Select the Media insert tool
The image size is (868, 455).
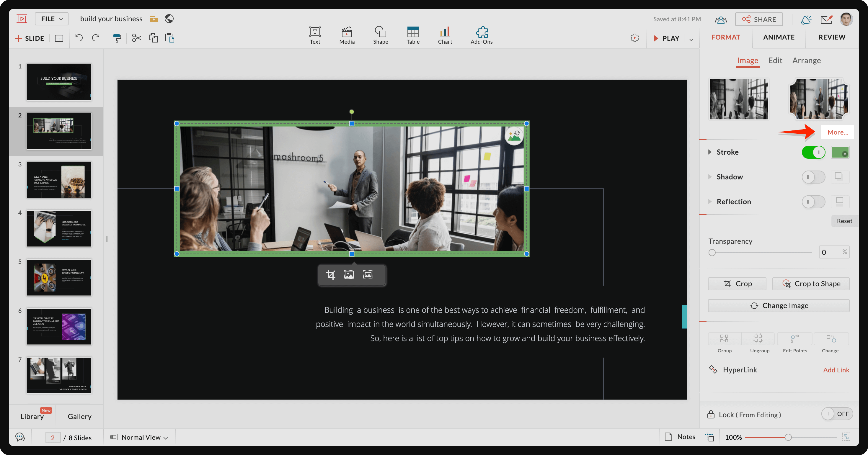(x=346, y=32)
